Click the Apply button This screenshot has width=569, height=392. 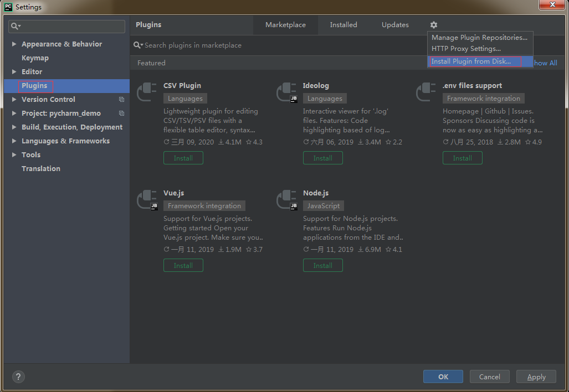(x=536, y=376)
